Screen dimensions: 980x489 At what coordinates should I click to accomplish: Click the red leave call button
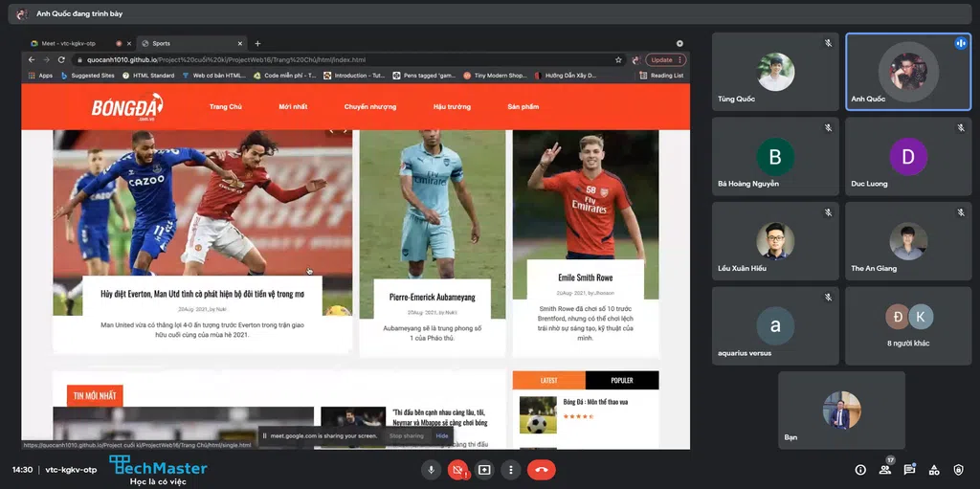pos(542,469)
